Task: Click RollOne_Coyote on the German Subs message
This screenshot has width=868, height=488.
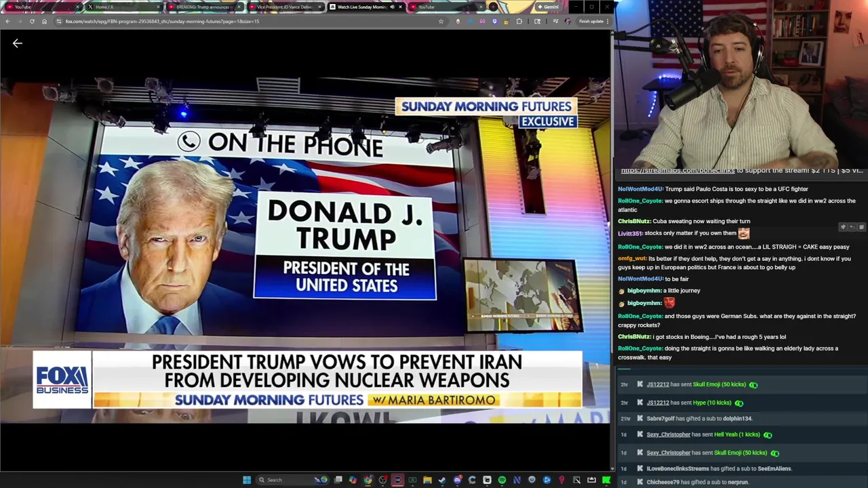Action: point(639,316)
